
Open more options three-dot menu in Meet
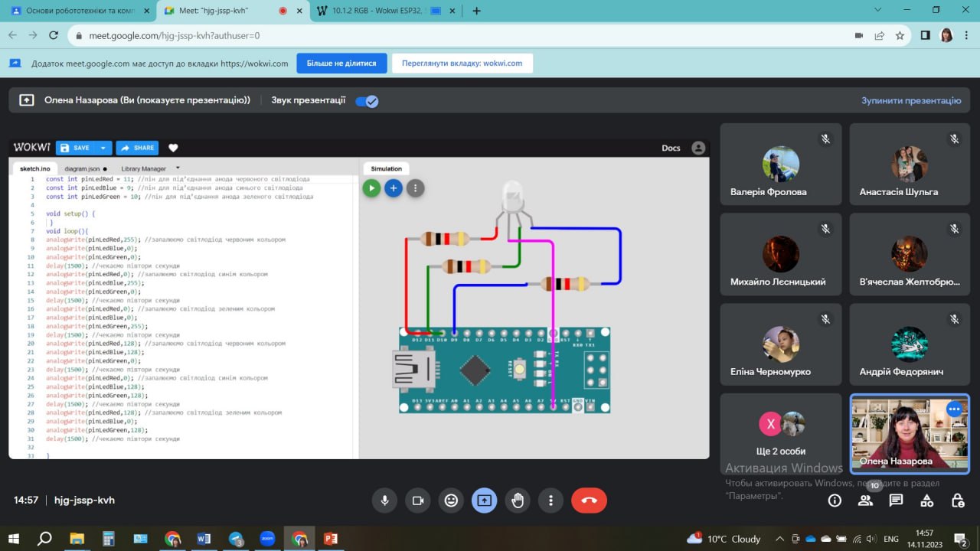(550, 500)
